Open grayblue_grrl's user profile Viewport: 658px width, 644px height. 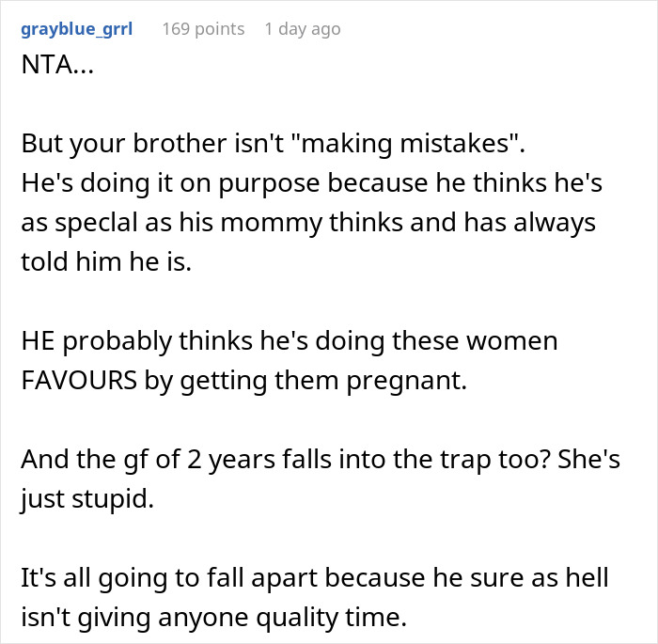coord(76,29)
